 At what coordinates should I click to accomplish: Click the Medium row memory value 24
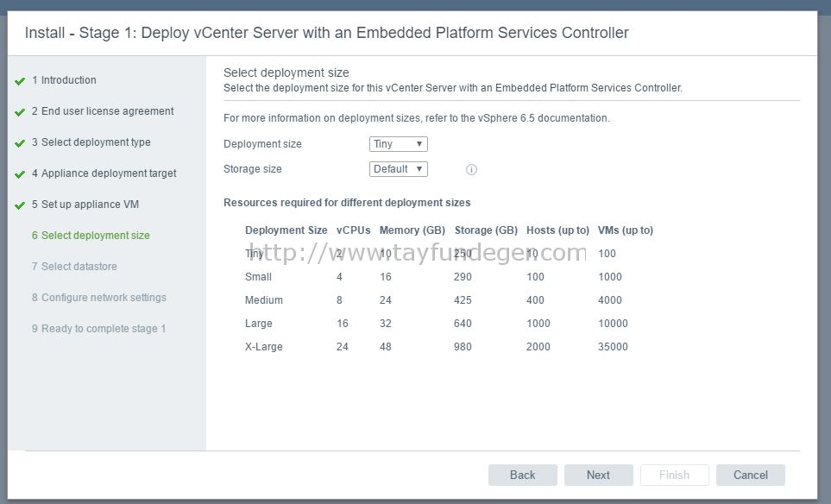point(385,300)
